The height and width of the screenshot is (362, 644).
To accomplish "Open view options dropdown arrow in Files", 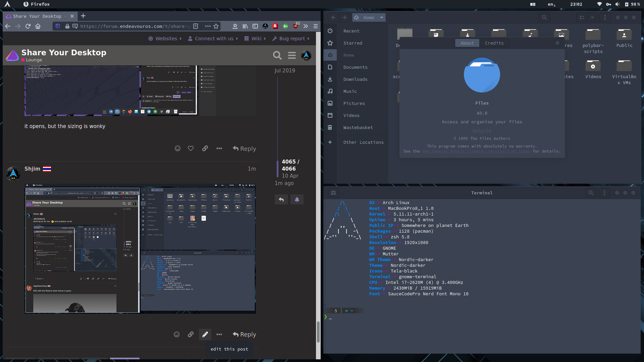I will click(592, 17).
